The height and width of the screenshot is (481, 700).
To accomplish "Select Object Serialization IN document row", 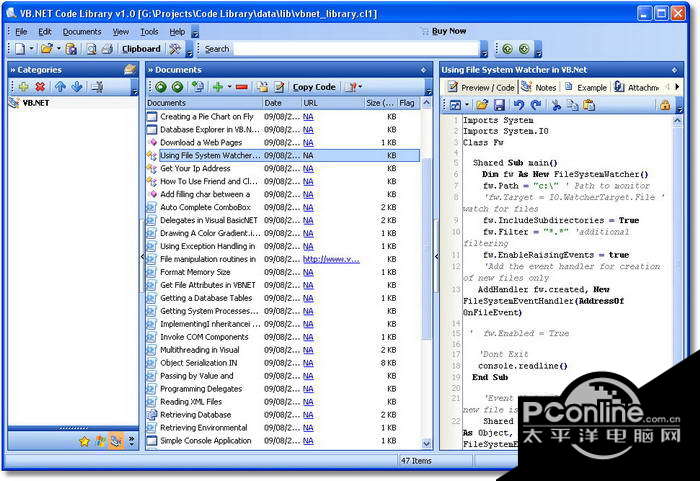I will [x=283, y=363].
